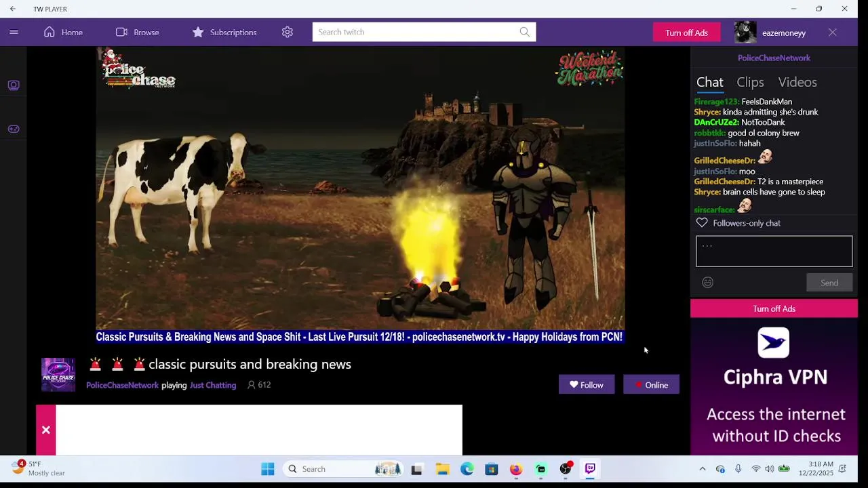Click the top Turn off Ads button
This screenshot has width=868, height=488.
(686, 33)
